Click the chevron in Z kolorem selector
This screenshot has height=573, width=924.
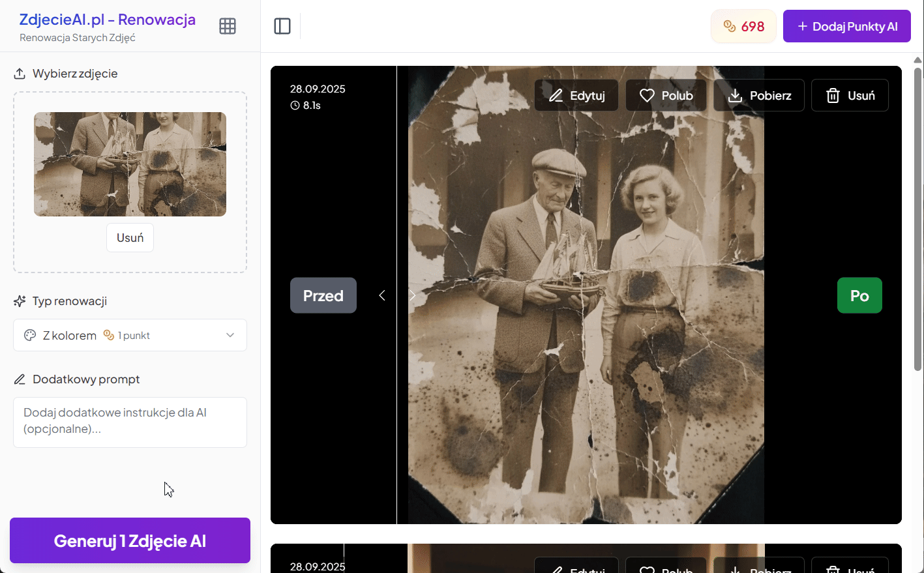pos(230,335)
